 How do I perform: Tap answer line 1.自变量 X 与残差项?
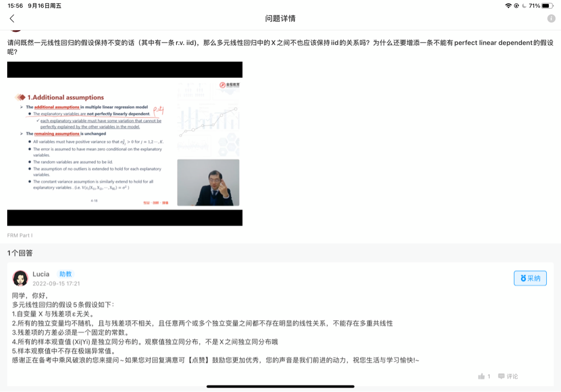54,314
